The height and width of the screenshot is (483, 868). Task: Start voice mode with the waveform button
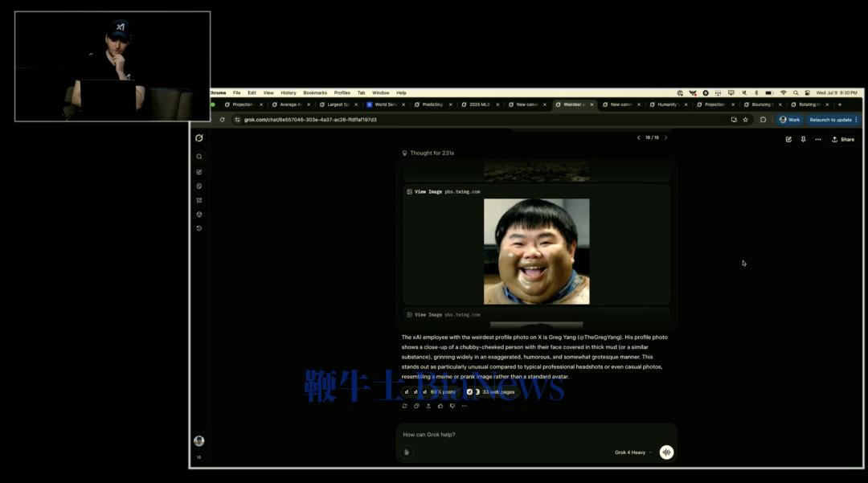[666, 452]
